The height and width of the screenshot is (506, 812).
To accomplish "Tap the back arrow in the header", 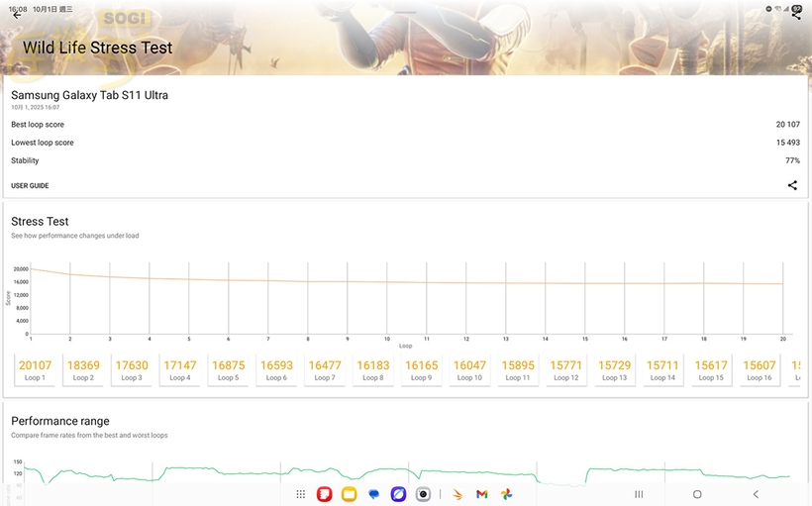I will [17, 15].
